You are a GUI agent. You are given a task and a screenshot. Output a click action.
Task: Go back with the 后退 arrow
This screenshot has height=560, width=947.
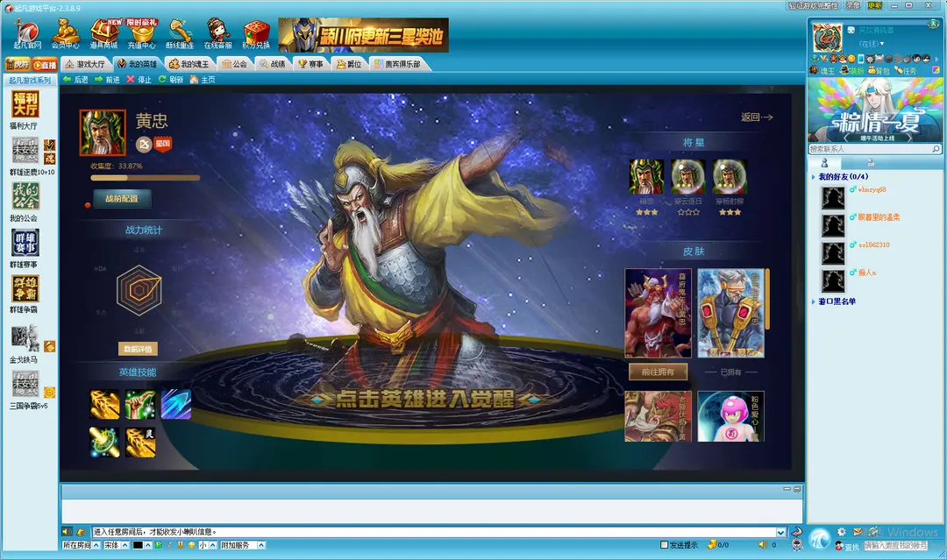tap(75, 80)
